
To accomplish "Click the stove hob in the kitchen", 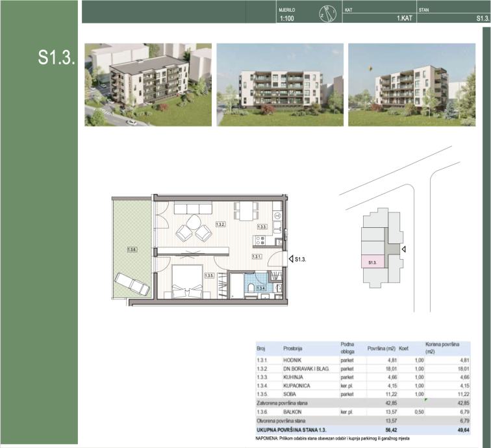I will pyautogui.click(x=260, y=240).
